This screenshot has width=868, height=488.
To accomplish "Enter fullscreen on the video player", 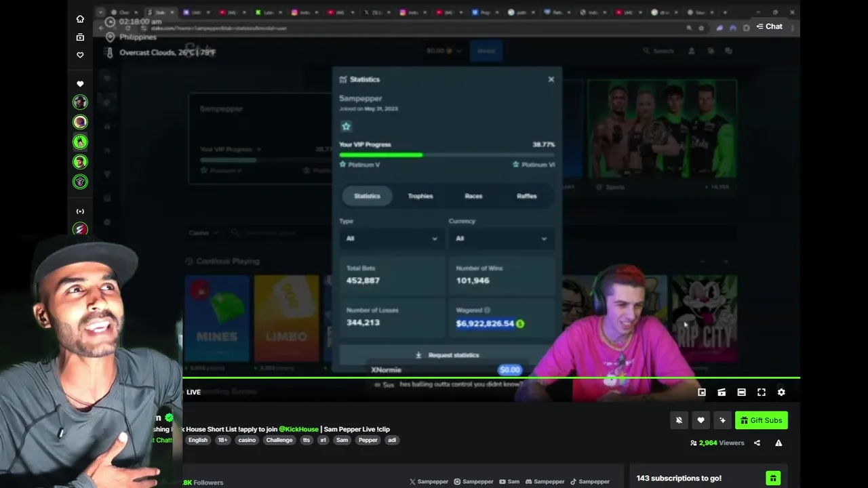I will click(x=762, y=392).
